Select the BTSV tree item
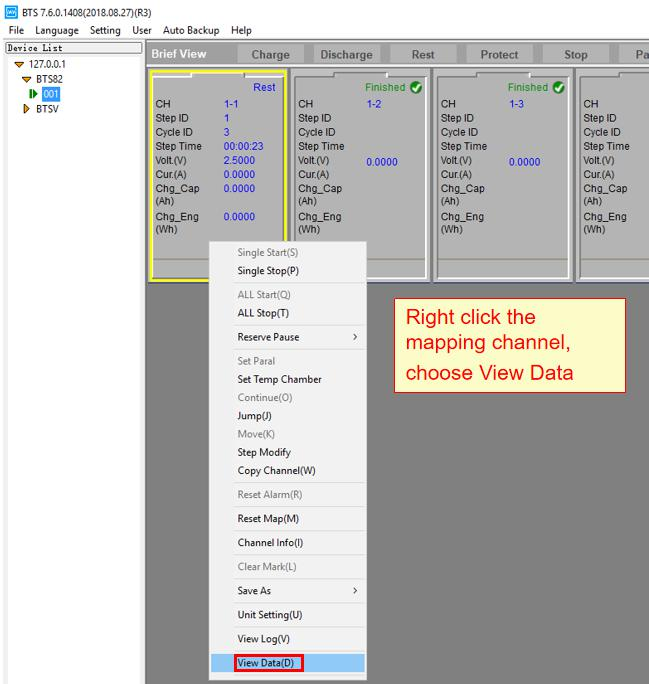Screen dimensions: 649x684 point(47,109)
